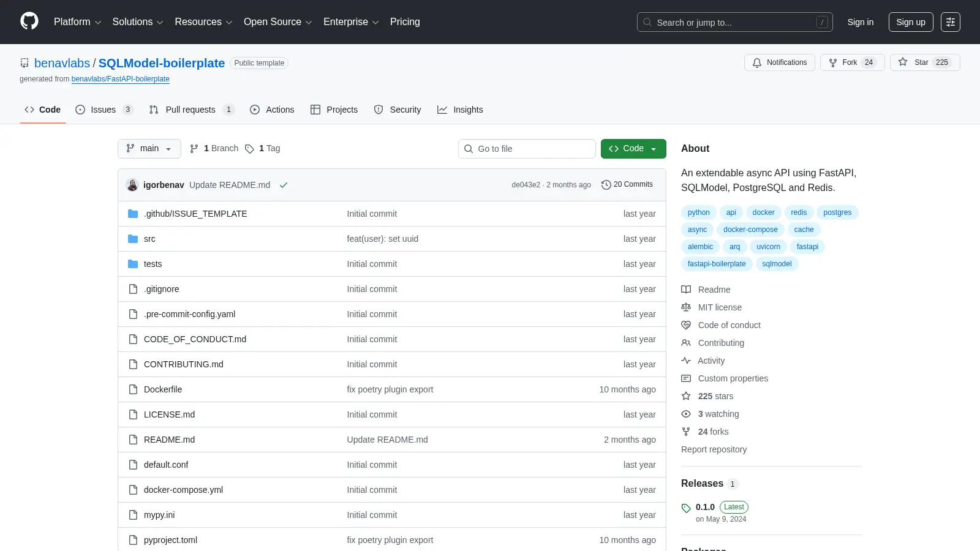Viewport: 980px width, 551px height.
Task: Open the pyproject.toml file
Action: (170, 540)
